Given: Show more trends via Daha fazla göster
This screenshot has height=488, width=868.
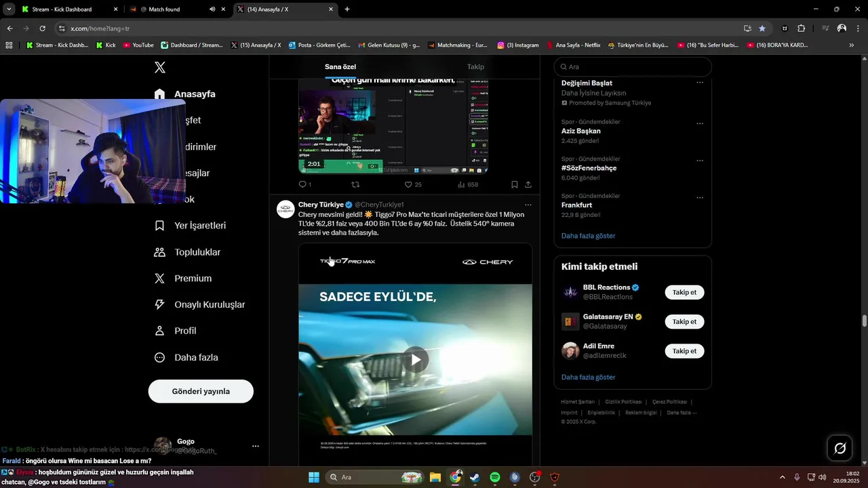Looking at the screenshot, I should 588,236.
